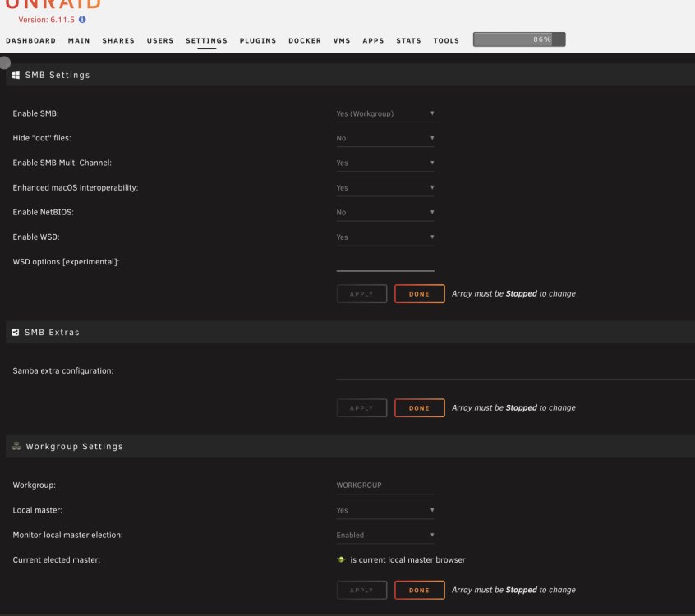Click 'is current local master browser' text

tap(407, 559)
